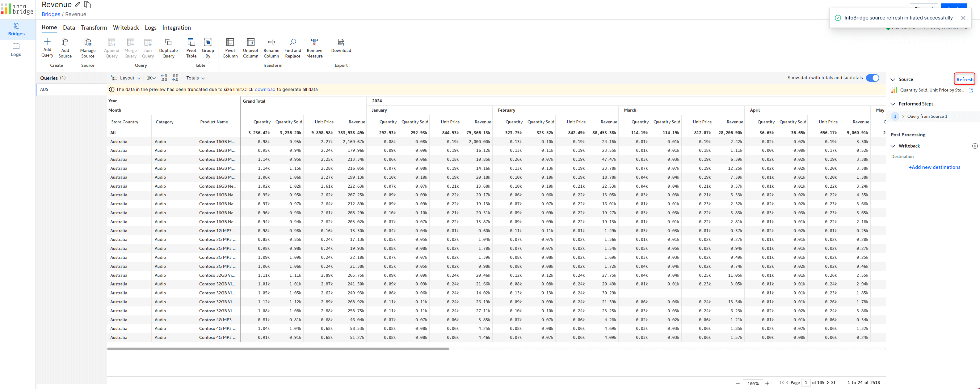This screenshot has height=389, width=980.
Task: Click the decrease decimal places icon
Action: coord(164,78)
